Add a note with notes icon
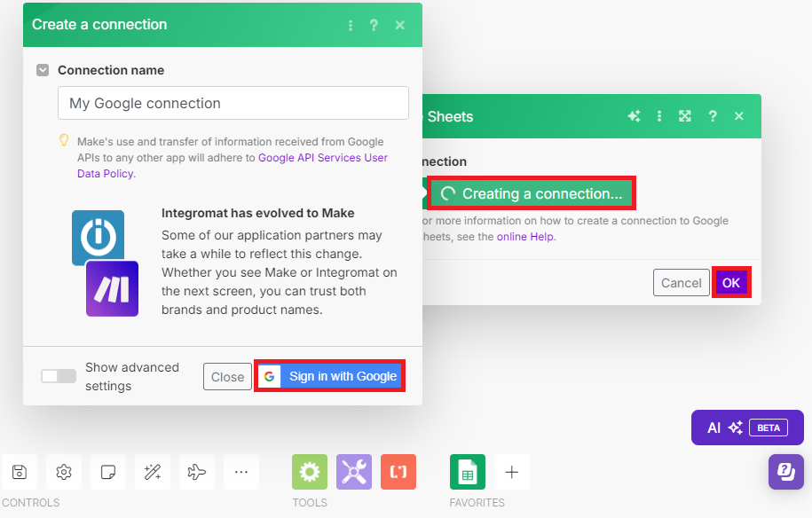This screenshot has height=518, width=812. 108,472
